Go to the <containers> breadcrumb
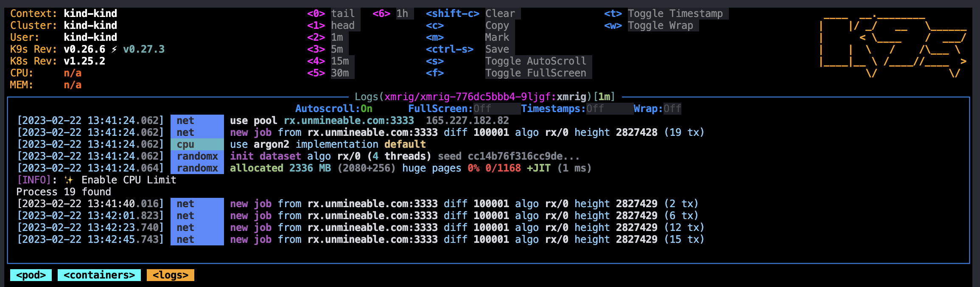The height and width of the screenshot is (287, 980). tap(99, 275)
